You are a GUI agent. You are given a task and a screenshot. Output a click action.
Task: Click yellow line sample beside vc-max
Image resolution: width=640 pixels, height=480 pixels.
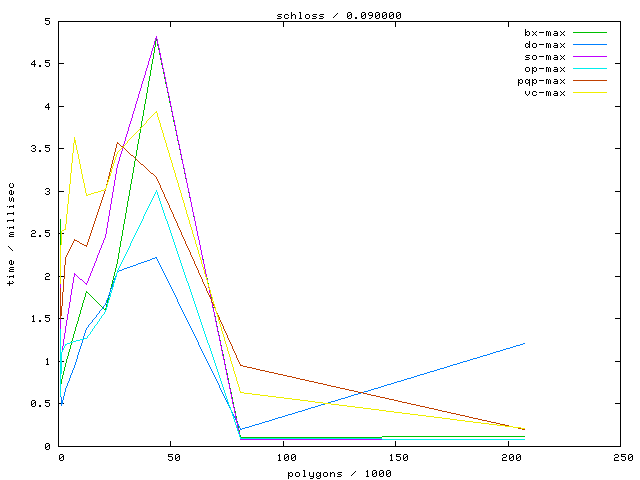pyautogui.click(x=590, y=93)
